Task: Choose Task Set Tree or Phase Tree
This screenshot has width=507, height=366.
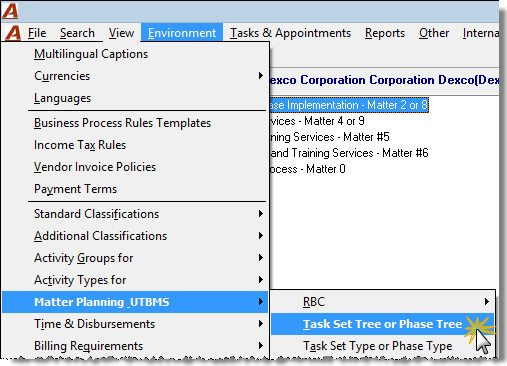Action: point(382,324)
